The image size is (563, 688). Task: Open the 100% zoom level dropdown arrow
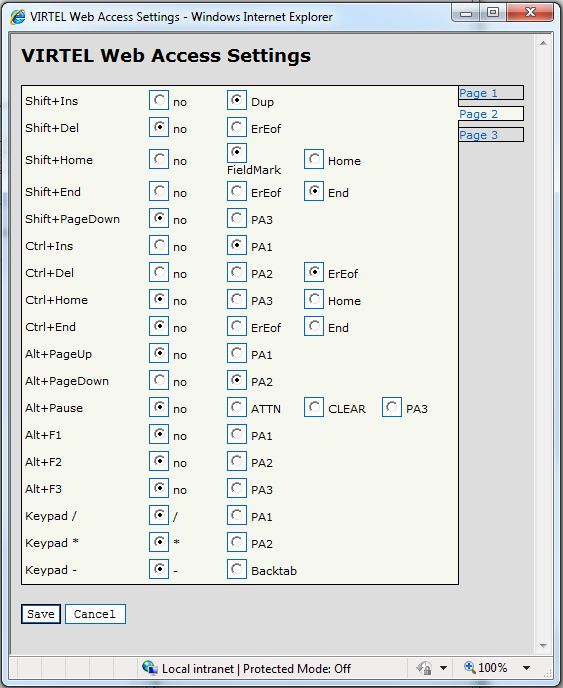click(527, 668)
